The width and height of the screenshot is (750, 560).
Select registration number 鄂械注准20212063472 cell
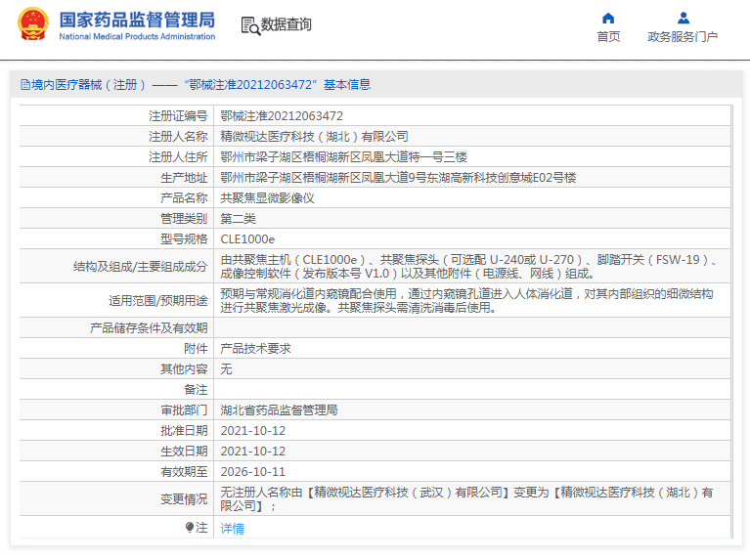(282, 115)
